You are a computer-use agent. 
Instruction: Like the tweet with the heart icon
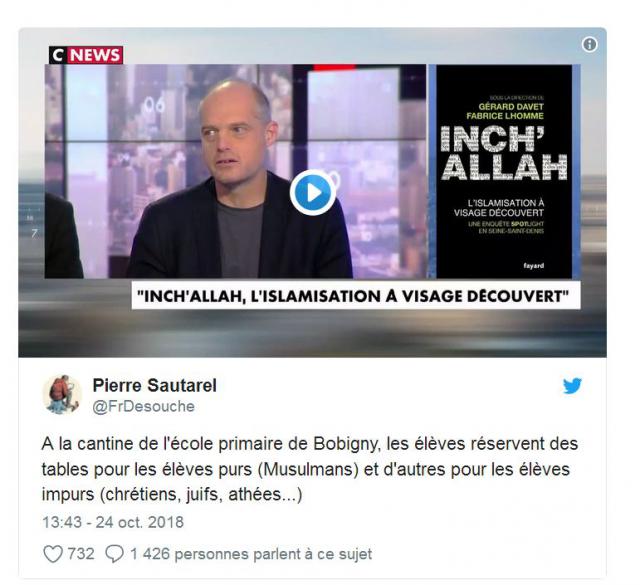click(x=53, y=554)
